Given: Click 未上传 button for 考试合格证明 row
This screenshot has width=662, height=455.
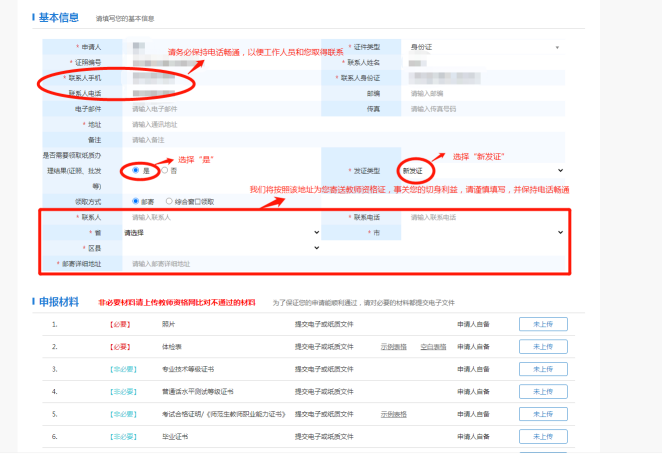Looking at the screenshot, I should tap(543, 414).
